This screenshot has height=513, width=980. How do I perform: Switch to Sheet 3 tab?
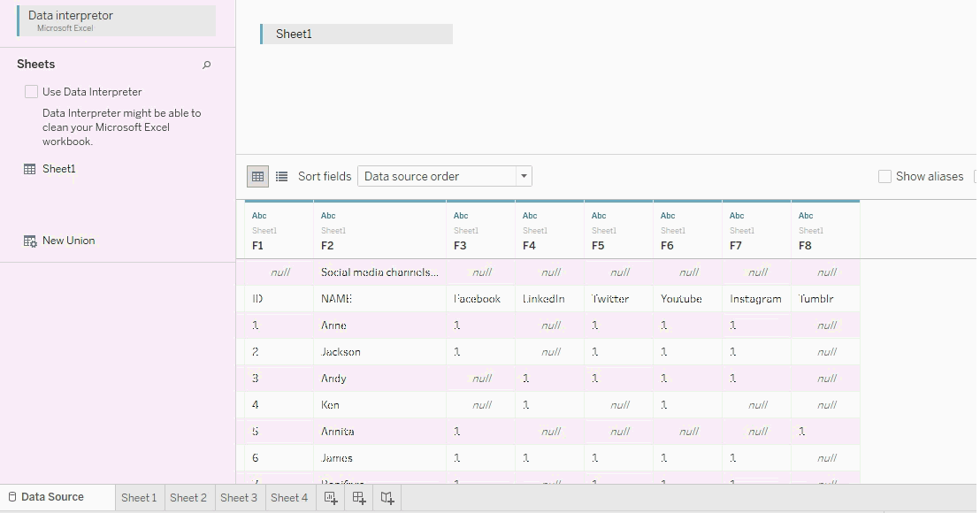239,498
